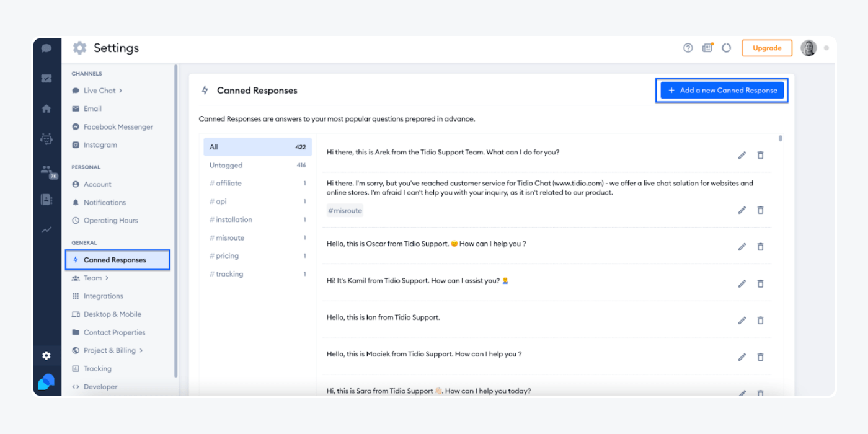Click the Tidio logo at bottom of rail

point(46,383)
